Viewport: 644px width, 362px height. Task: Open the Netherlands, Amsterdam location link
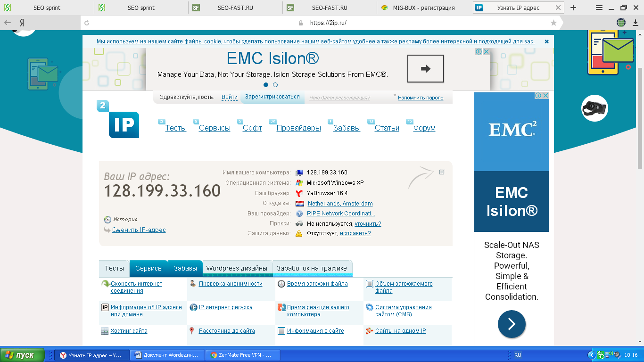(x=340, y=204)
